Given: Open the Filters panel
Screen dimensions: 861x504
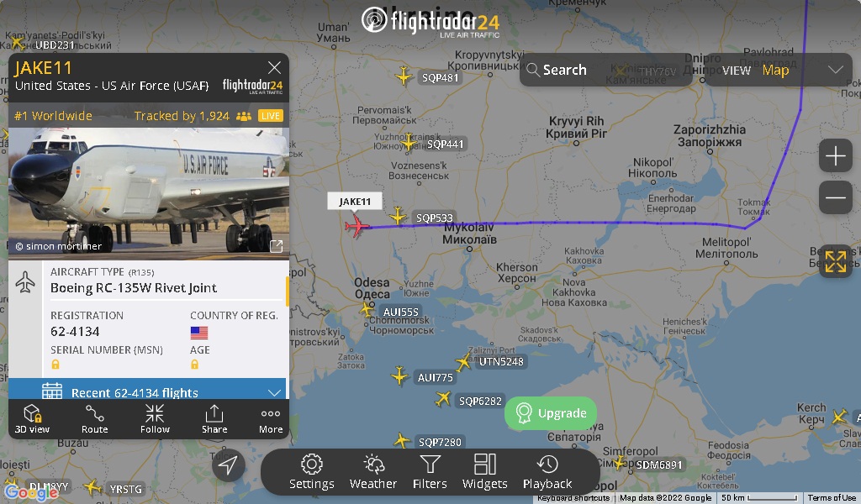Looking at the screenshot, I should tap(430, 471).
